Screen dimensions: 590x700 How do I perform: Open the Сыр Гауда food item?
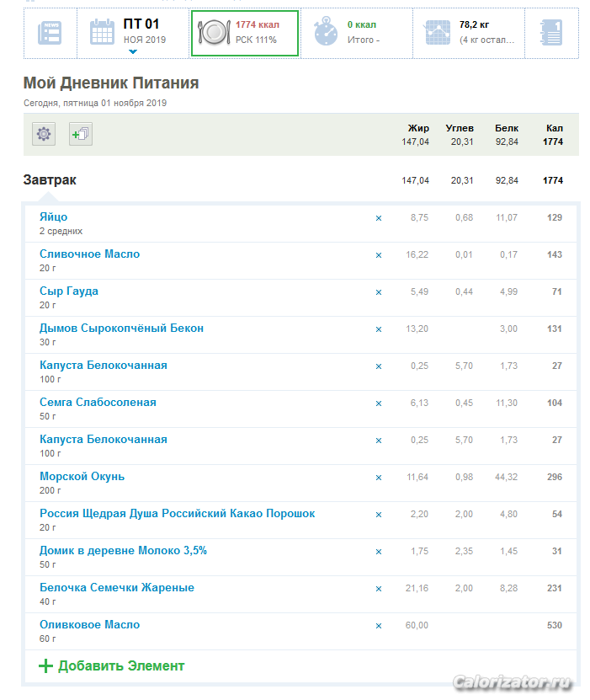69,291
